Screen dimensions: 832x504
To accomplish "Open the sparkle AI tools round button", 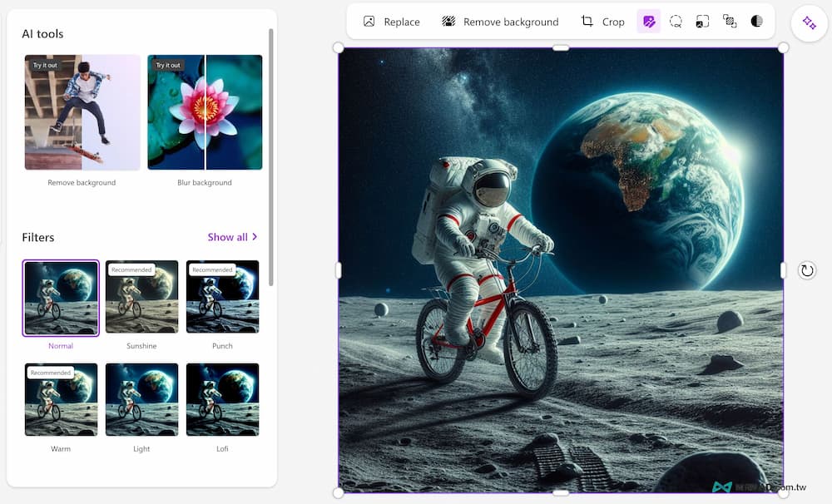I will (x=809, y=23).
